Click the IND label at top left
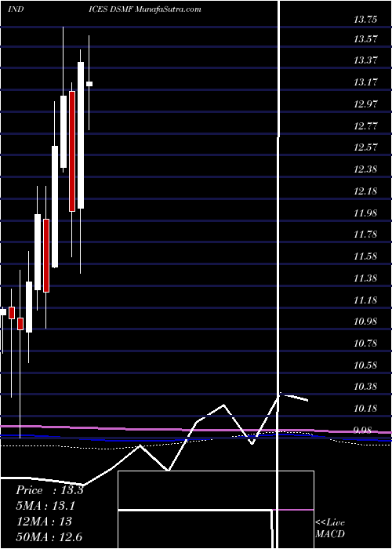The image size is (392, 549). 16,9
